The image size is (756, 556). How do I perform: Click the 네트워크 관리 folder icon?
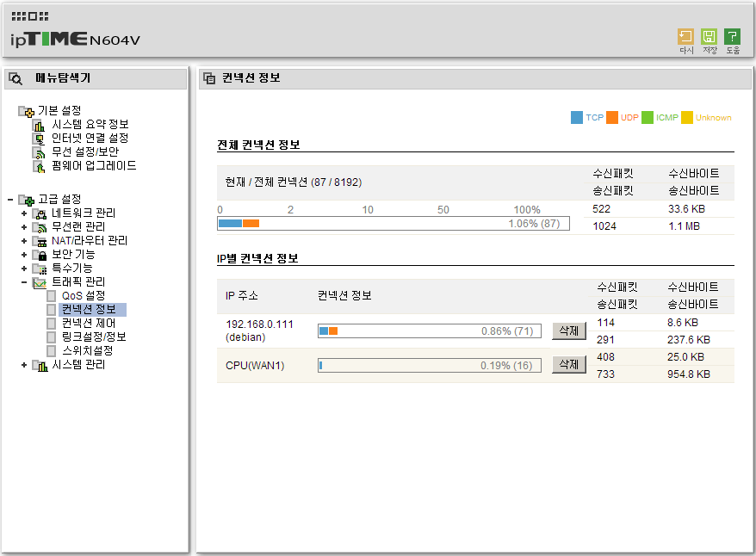40,213
